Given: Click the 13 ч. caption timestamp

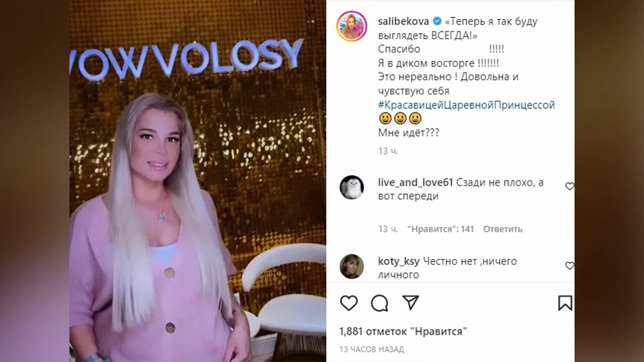Looking at the screenshot, I should coord(388,151).
